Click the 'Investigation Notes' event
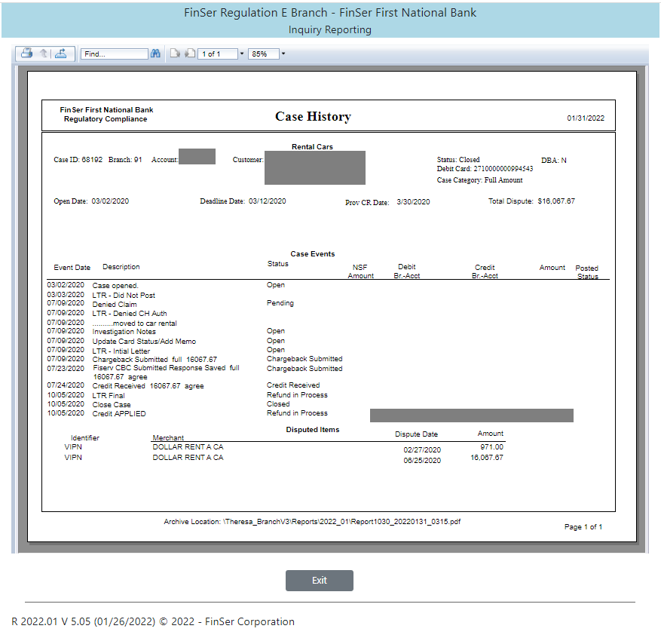The width and height of the screenshot is (661, 644). click(124, 332)
